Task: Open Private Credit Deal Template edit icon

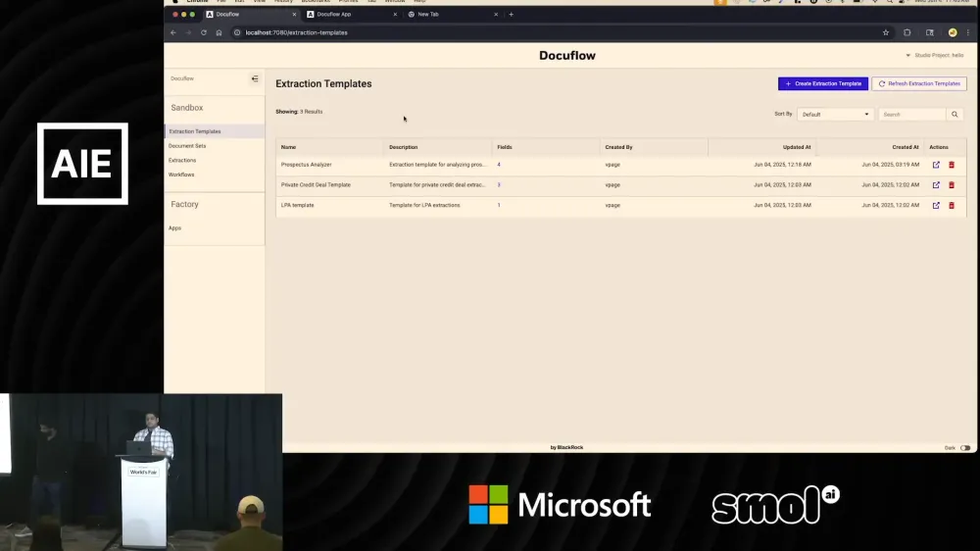Action: [936, 185]
